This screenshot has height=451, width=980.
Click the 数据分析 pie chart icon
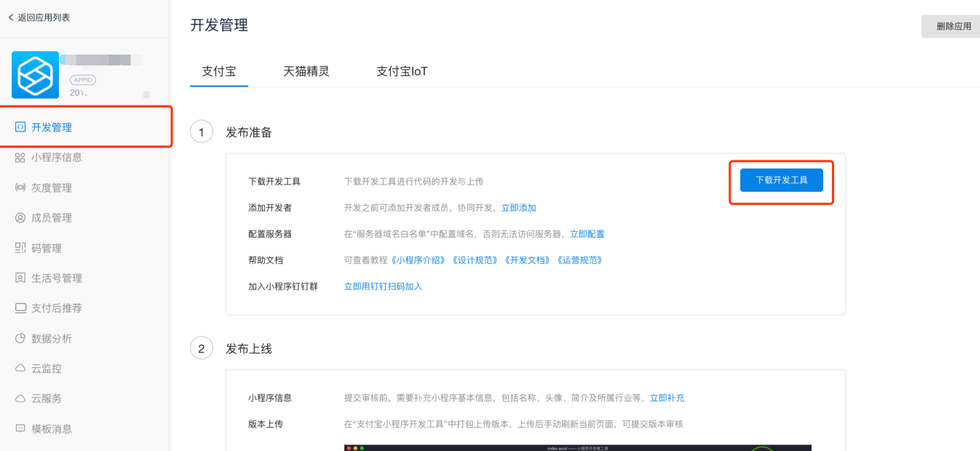click(x=20, y=338)
